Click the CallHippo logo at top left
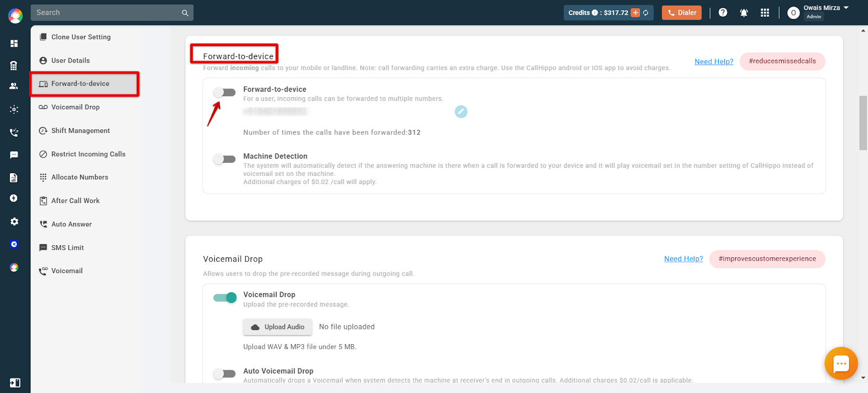Image resolution: width=868 pixels, height=393 pixels. (x=15, y=16)
